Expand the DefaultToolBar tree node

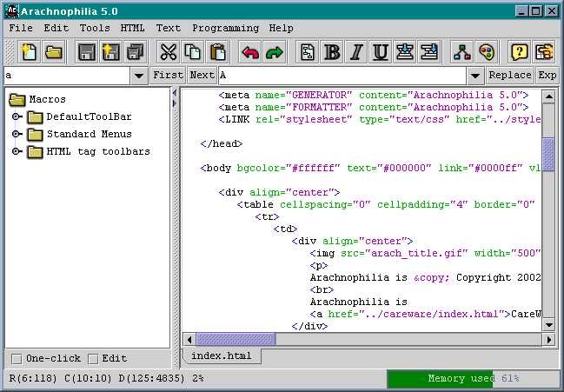[17, 116]
